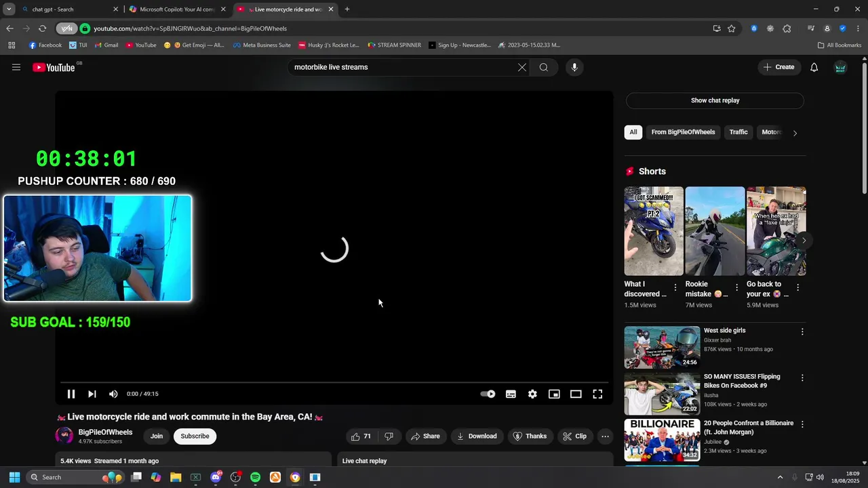The width and height of the screenshot is (868, 488).
Task: Run search with the magnifier button
Action: pos(544,67)
